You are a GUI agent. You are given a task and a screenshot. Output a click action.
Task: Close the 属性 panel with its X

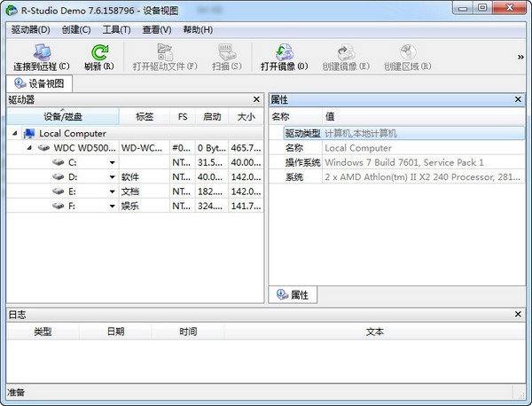pos(518,100)
